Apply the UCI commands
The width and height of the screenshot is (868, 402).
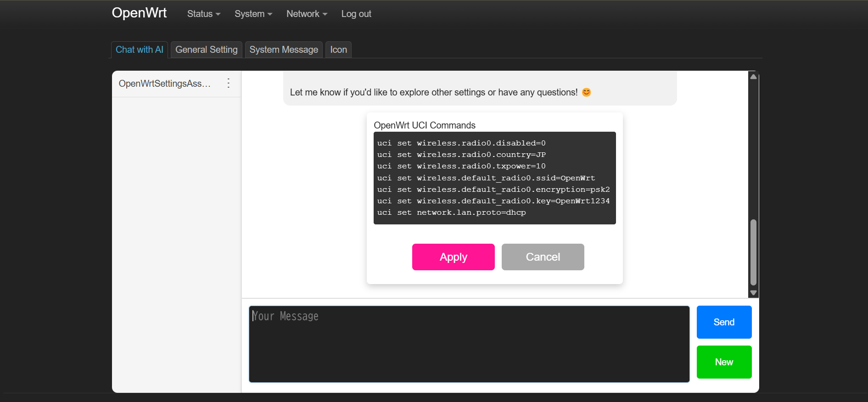click(454, 257)
